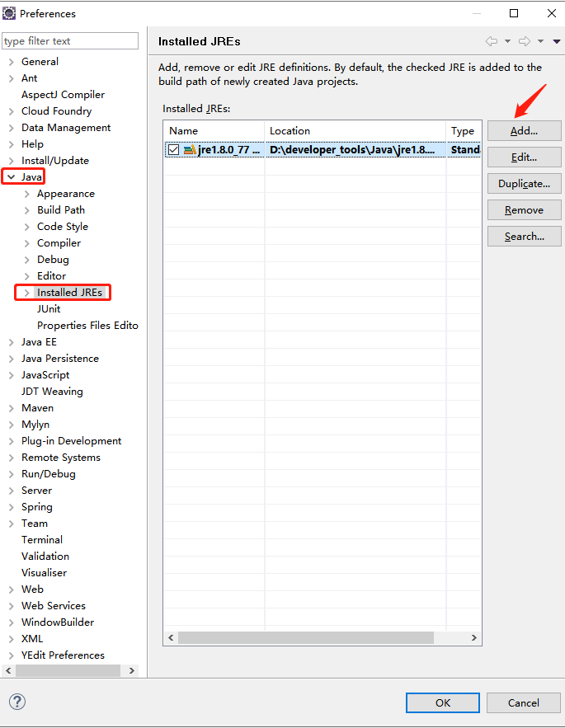Click the help question mark icon
The width and height of the screenshot is (565, 728).
point(17,702)
